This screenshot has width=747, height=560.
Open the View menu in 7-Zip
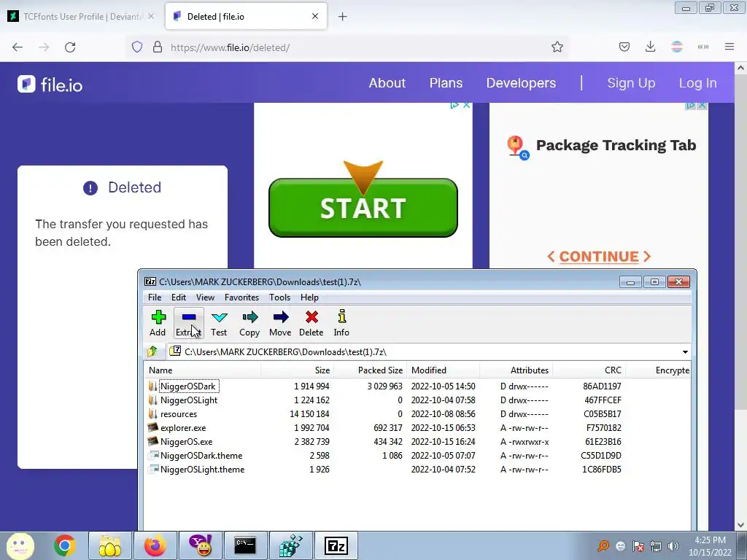coord(205,297)
